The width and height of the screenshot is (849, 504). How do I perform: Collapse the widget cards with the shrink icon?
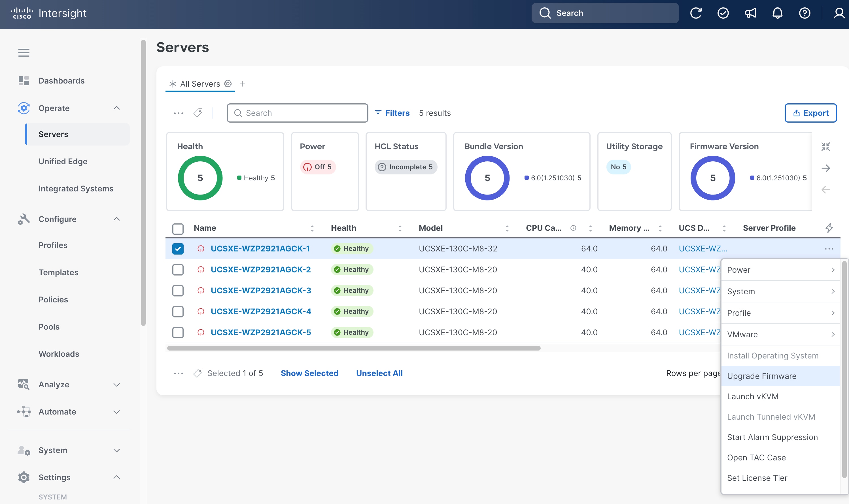coord(825,147)
